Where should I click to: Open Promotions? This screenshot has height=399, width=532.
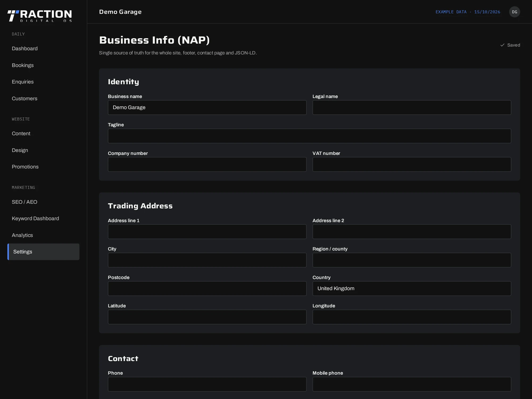click(x=43, y=167)
